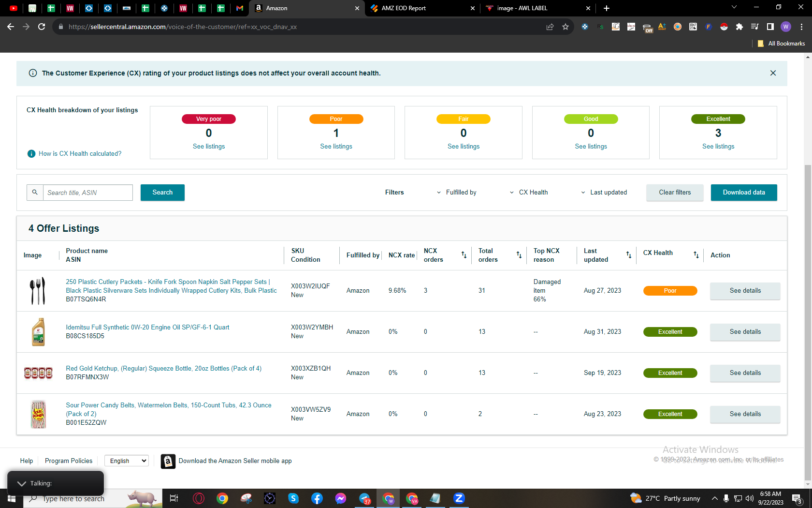Viewport: 812px width, 508px height.
Task: Dismiss the CX rating info banner
Action: point(773,73)
